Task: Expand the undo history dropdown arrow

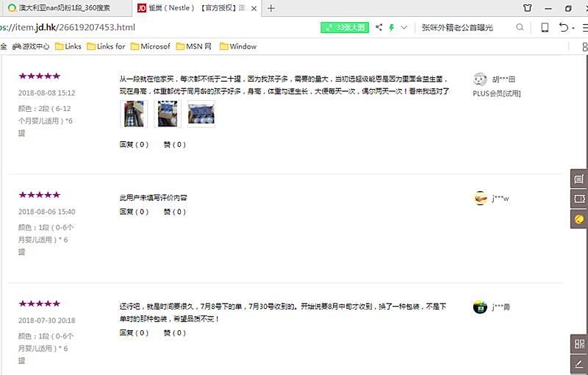Action: (x=574, y=27)
